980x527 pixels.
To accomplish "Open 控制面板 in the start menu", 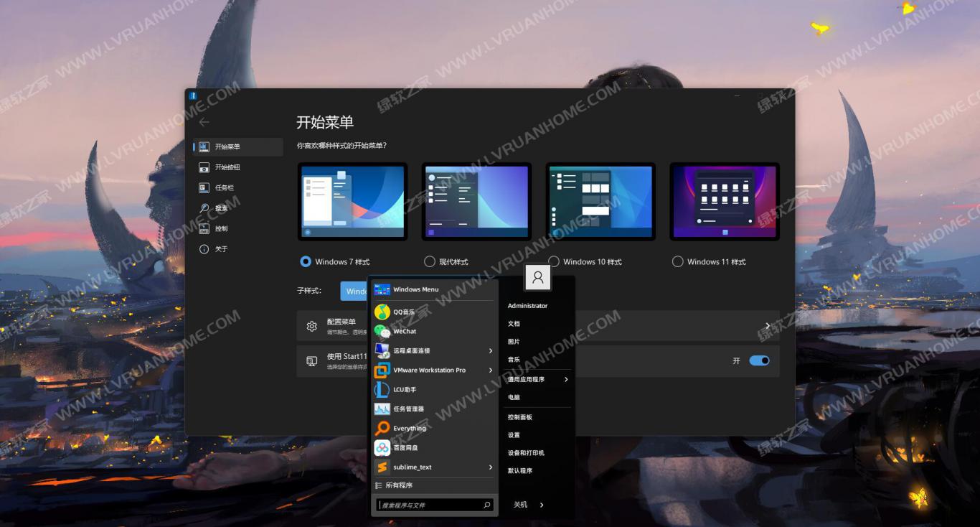I will pyautogui.click(x=520, y=417).
